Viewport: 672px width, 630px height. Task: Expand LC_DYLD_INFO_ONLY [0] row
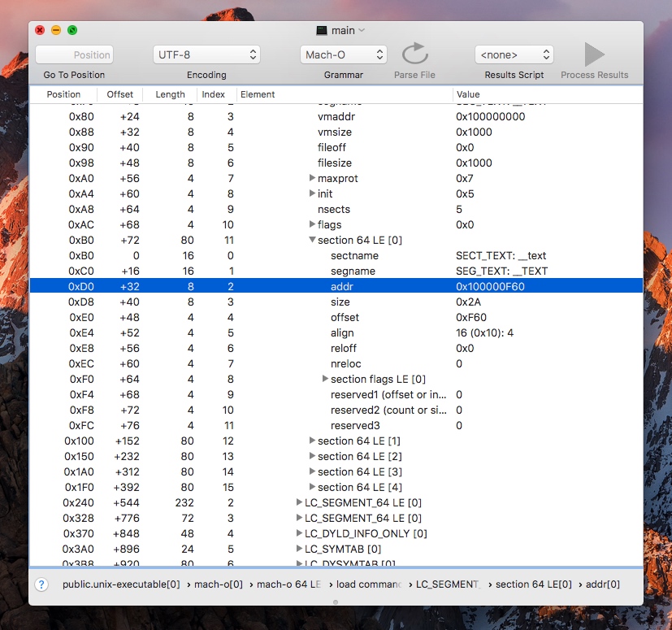coord(299,533)
